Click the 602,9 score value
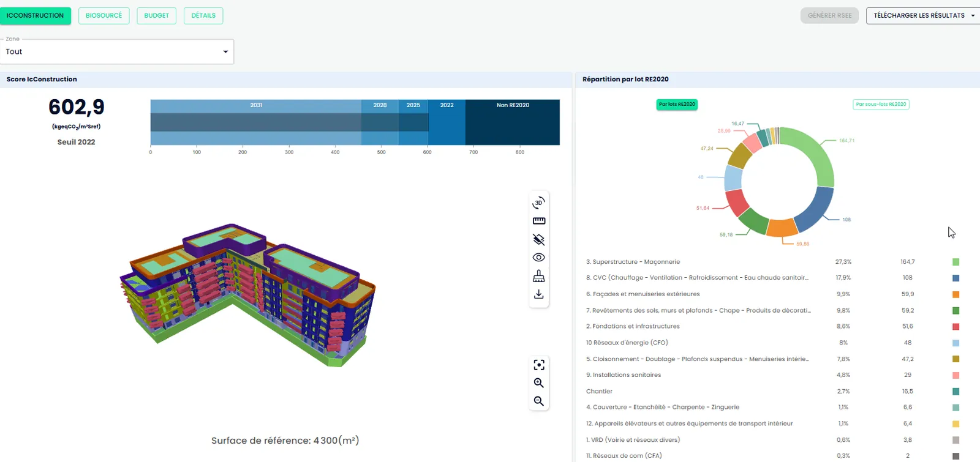Viewport: 980px width, 462px height. [x=77, y=107]
